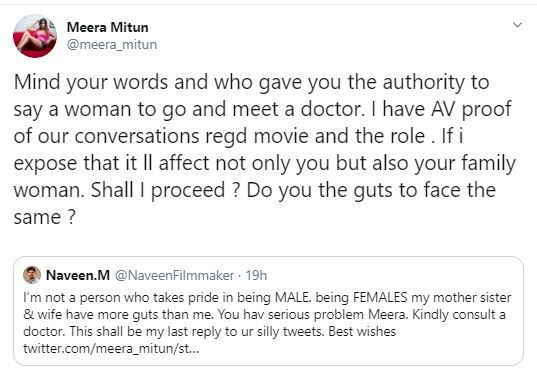This screenshot has width=537, height=385.
Task: Click 'expose that it ll affect' line
Action: (111, 163)
